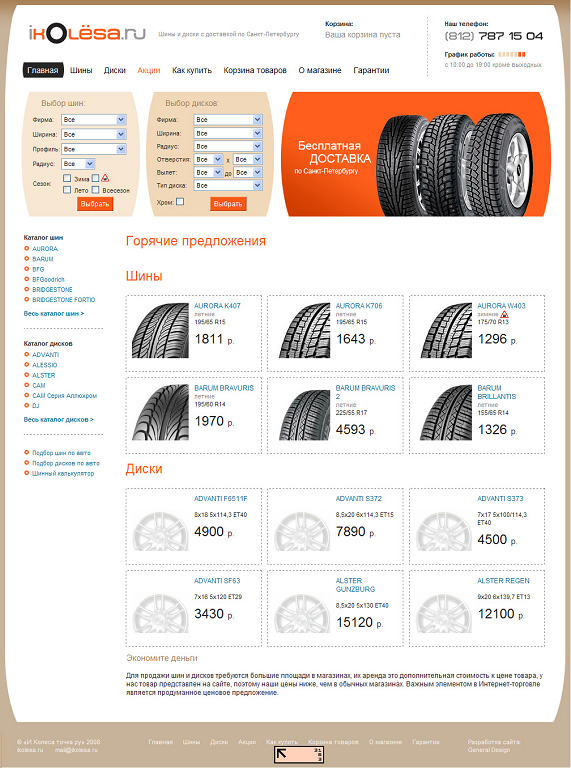
Task: Click the orange bullet beside ADVANTI in the wheel catalog
Action: click(26, 354)
